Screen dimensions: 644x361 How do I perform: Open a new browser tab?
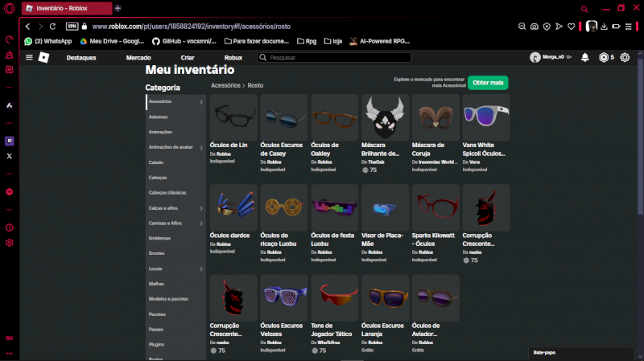[x=118, y=8]
